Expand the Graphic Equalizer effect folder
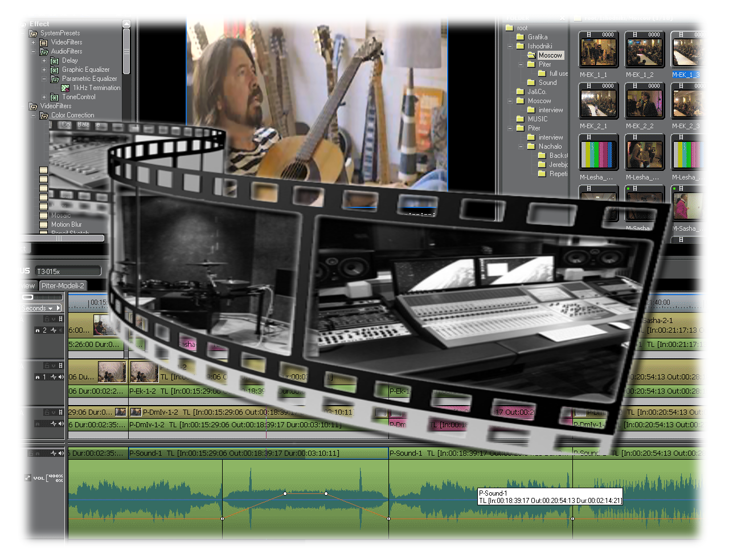Screen dimensions: 729x560 44,70
